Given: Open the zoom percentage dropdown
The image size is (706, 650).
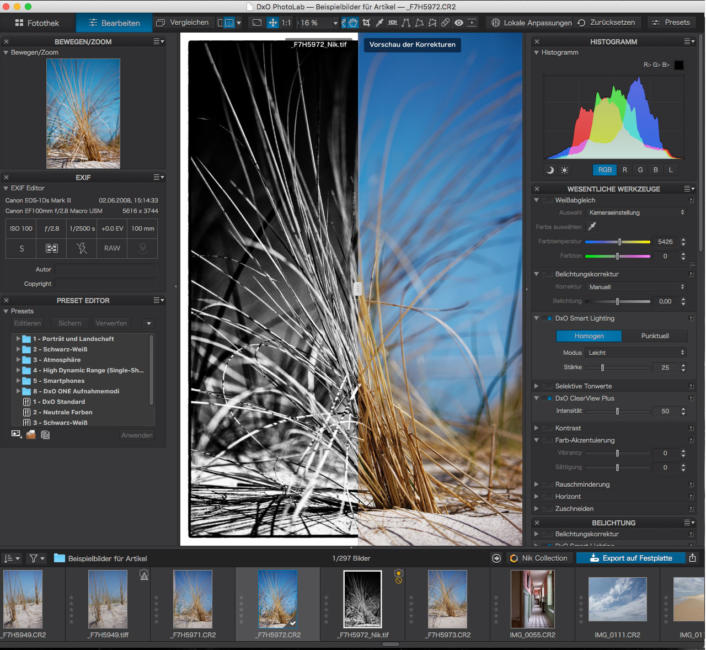Looking at the screenshot, I should 335,23.
